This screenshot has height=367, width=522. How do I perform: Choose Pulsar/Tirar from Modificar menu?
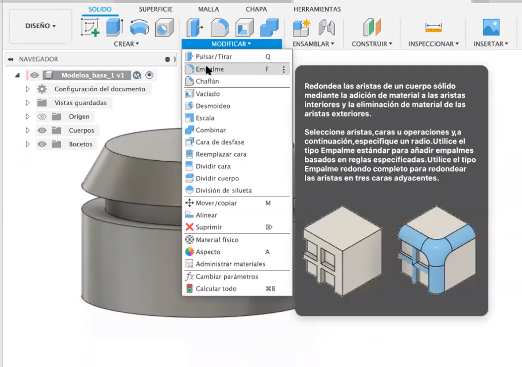coord(237,57)
